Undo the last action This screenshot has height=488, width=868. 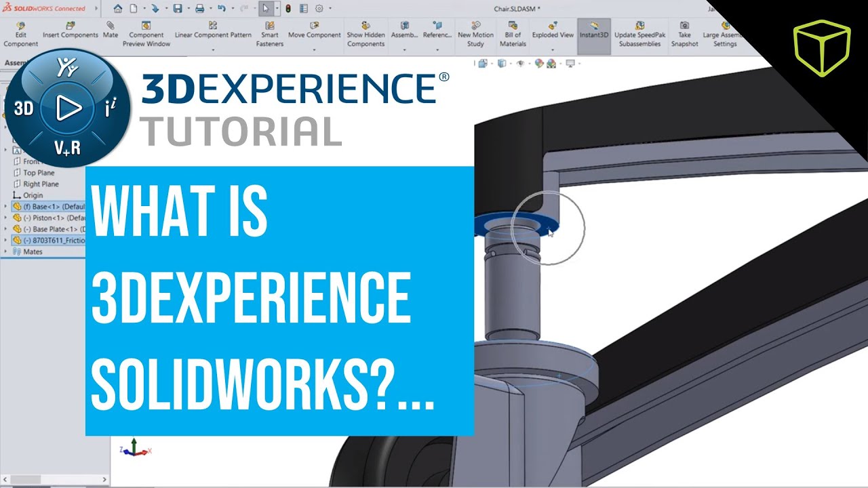tap(221, 9)
